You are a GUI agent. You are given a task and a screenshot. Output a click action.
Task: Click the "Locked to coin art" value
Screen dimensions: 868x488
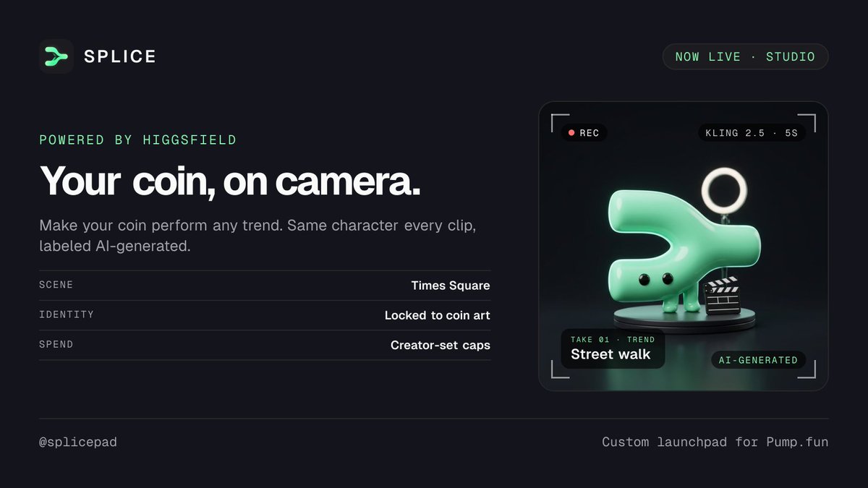click(x=438, y=315)
